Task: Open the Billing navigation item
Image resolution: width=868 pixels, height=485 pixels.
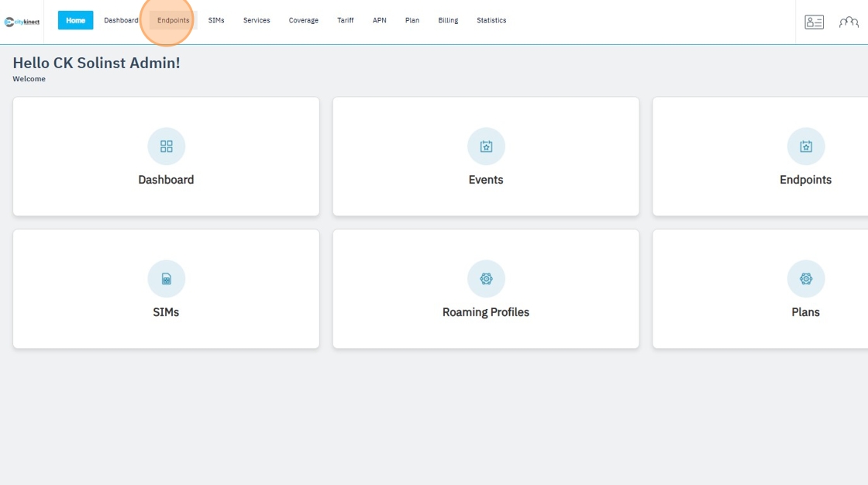Action: [x=448, y=20]
